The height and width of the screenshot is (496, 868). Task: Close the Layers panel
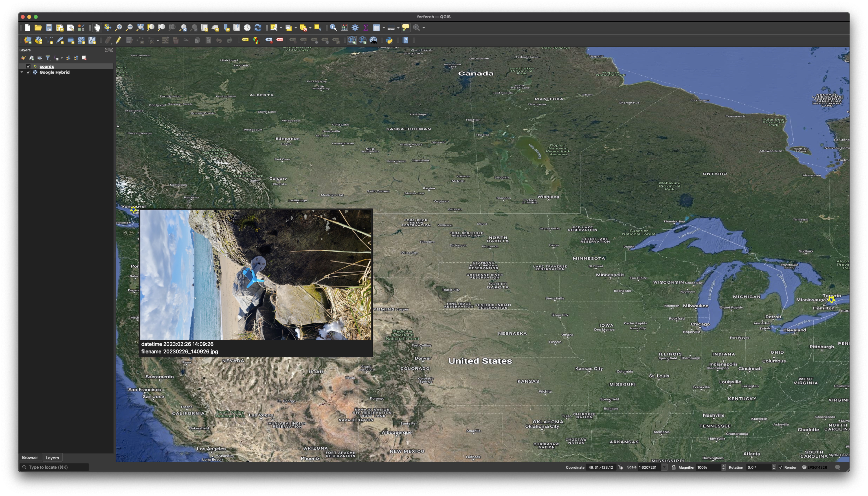(111, 50)
